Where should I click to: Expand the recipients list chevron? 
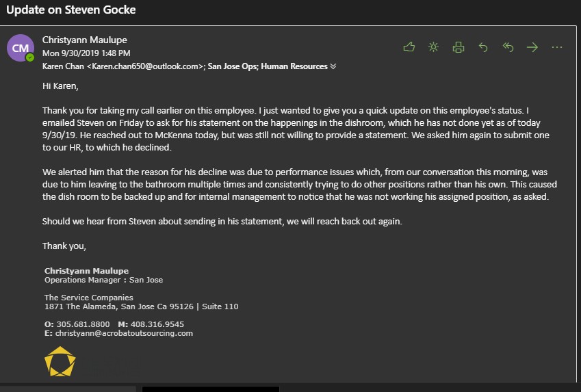tap(333, 67)
